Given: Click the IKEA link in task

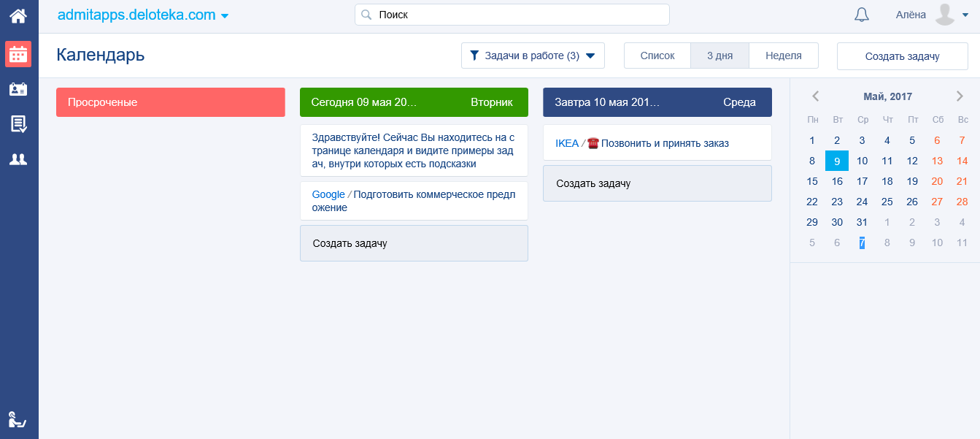Looking at the screenshot, I should [567, 143].
